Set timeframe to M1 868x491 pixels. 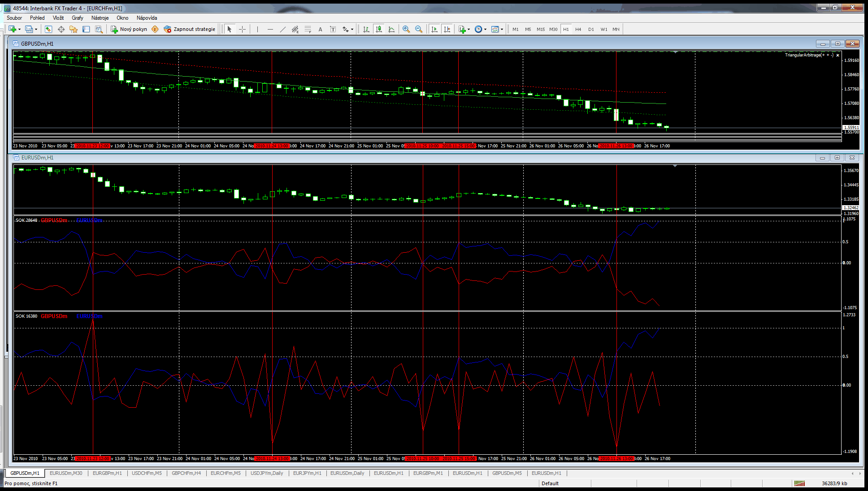[516, 29]
